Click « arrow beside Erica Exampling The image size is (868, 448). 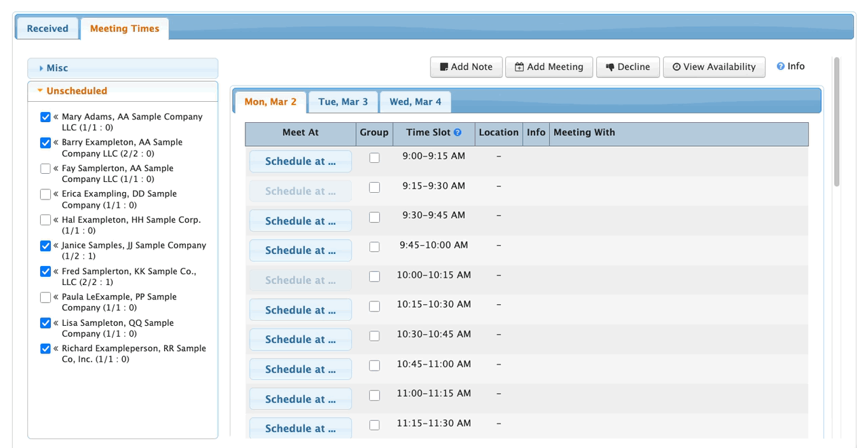[56, 194]
